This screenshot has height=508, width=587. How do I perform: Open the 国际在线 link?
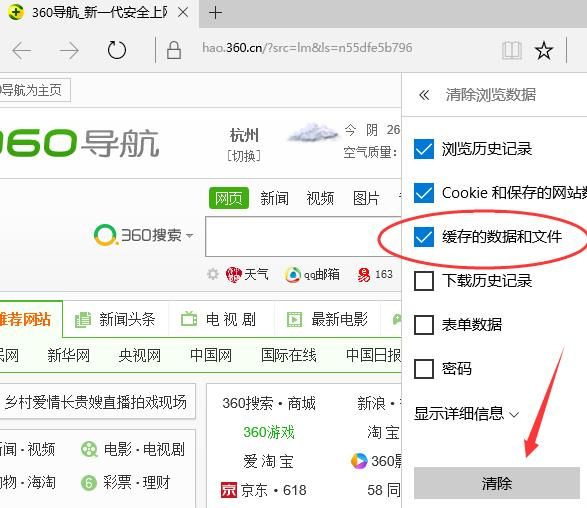click(289, 355)
